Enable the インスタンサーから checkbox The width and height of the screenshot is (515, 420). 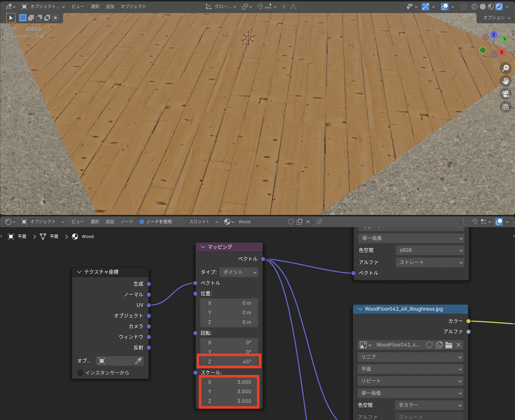[80, 373]
